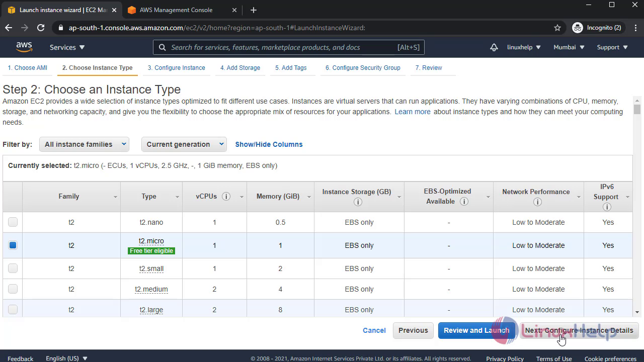Reload the page in the browser
Image resolution: width=644 pixels, height=362 pixels.
[x=41, y=28]
